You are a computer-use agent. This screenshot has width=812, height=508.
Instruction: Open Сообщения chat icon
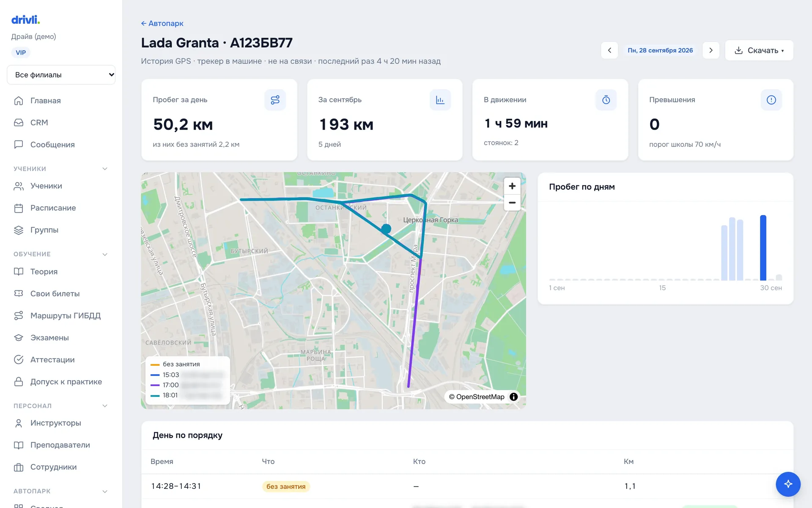tap(19, 145)
